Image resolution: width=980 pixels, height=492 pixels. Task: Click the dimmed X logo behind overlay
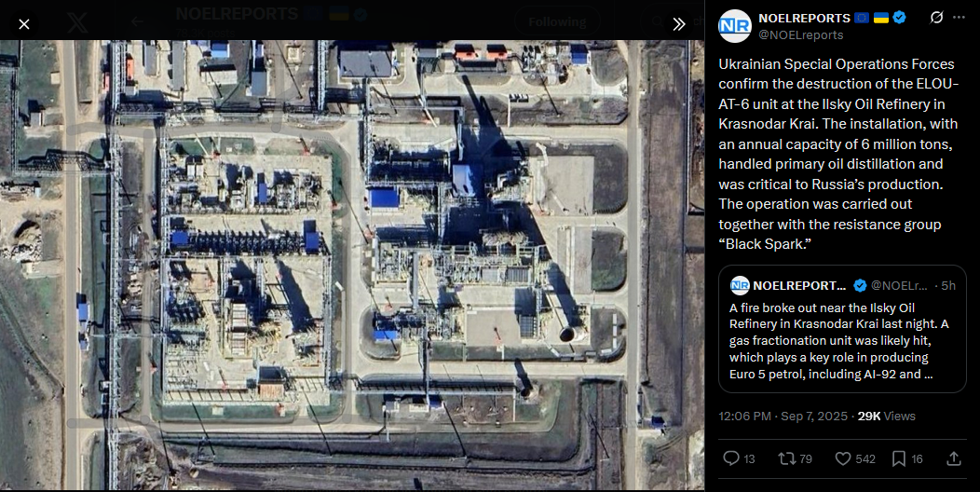click(77, 23)
